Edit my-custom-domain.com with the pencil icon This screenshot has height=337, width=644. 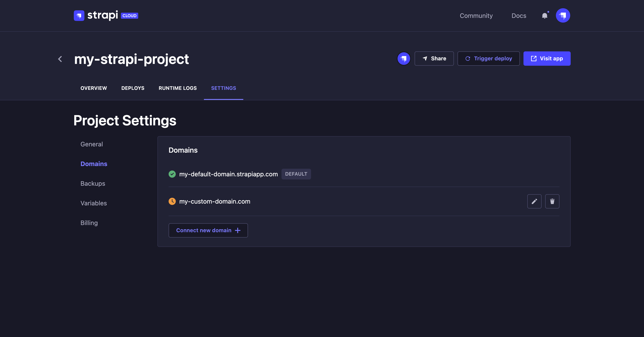point(534,201)
